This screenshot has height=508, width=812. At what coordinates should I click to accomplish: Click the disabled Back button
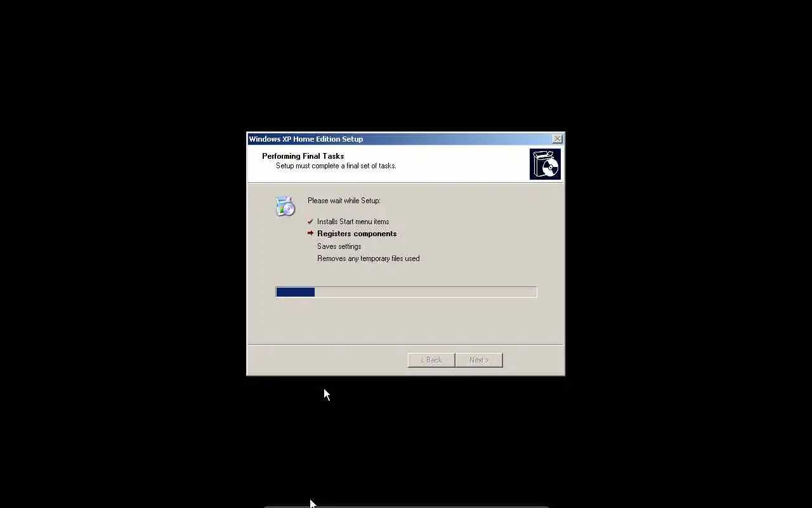coord(431,360)
